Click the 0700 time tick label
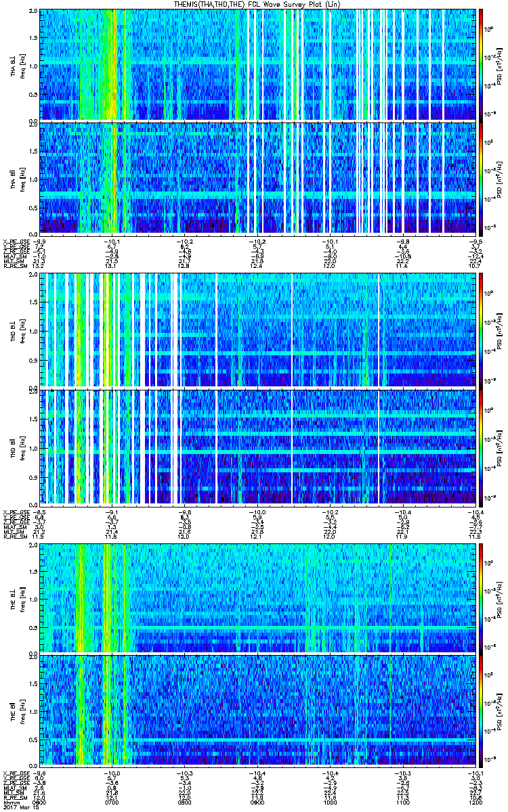This screenshot has width=508, height=812. coord(112,802)
